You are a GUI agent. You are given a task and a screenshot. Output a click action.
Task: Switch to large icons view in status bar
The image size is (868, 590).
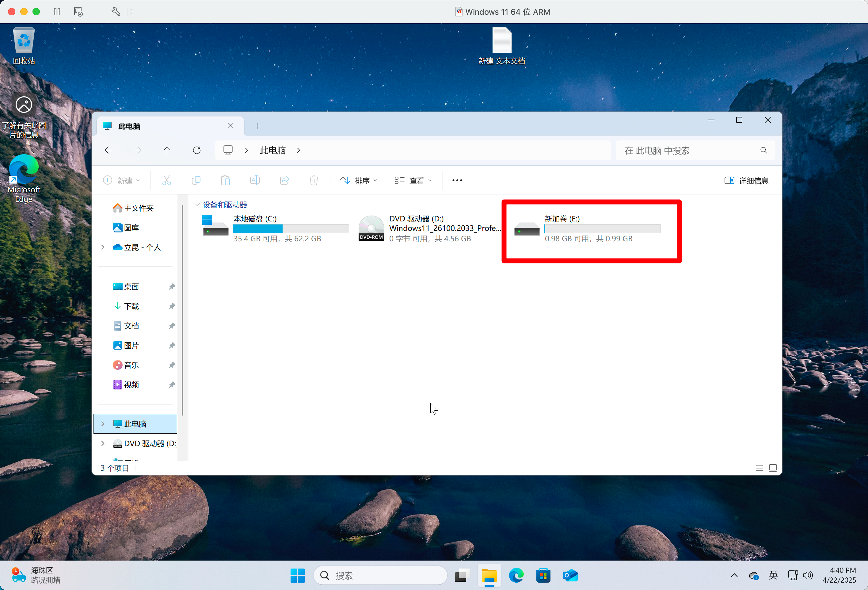[x=773, y=468]
